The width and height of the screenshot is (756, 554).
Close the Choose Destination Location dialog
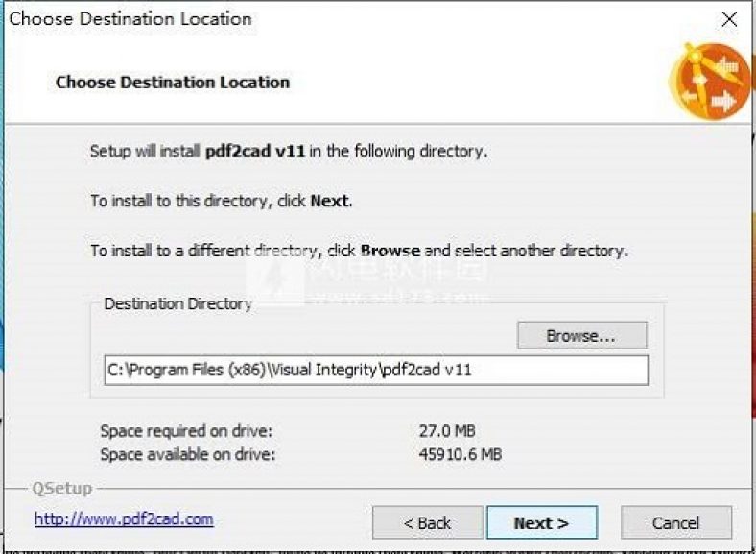point(728,19)
